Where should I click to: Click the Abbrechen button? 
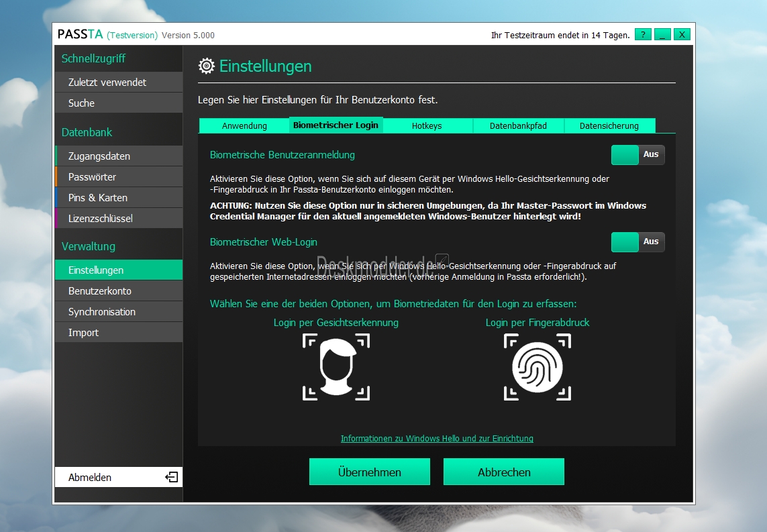coord(504,472)
